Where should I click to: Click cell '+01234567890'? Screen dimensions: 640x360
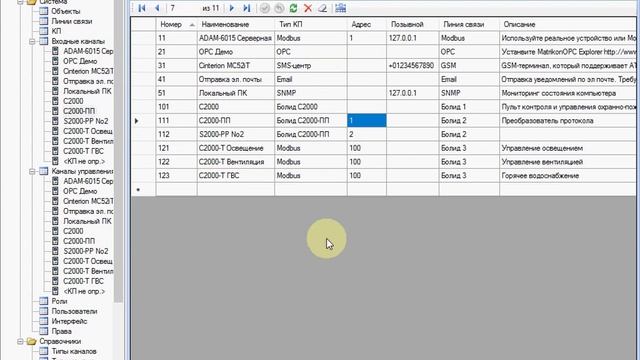(413, 66)
